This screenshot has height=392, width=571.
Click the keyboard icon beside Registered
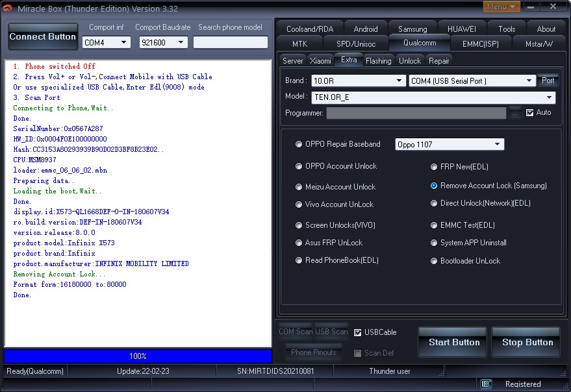click(485, 384)
